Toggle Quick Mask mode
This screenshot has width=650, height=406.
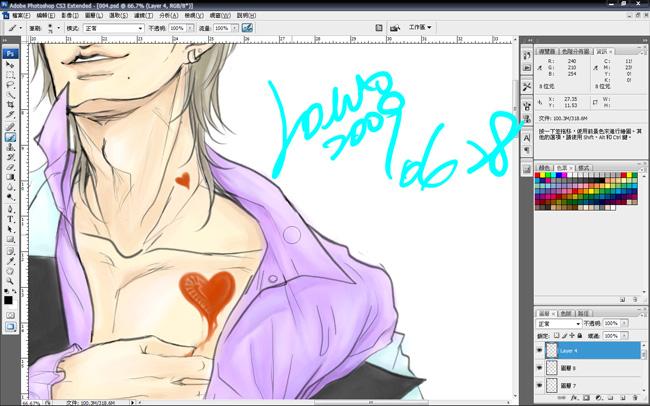[10, 316]
